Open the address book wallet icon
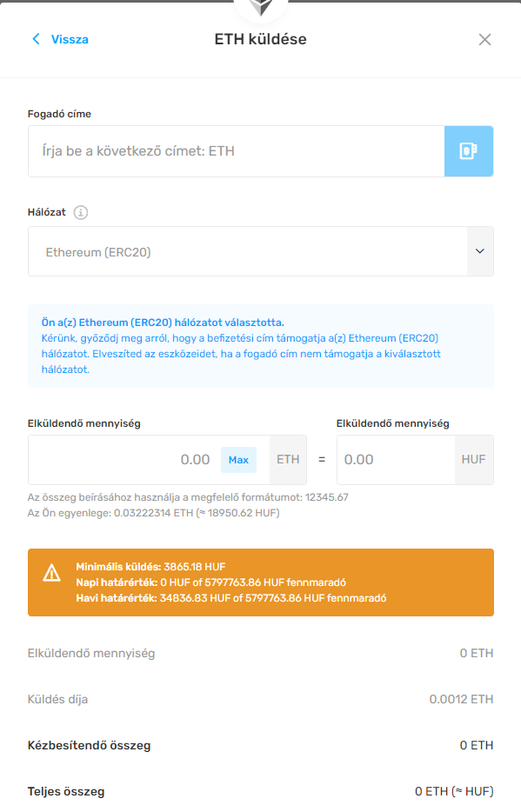Viewport: 521px width, 812px height. click(x=468, y=151)
